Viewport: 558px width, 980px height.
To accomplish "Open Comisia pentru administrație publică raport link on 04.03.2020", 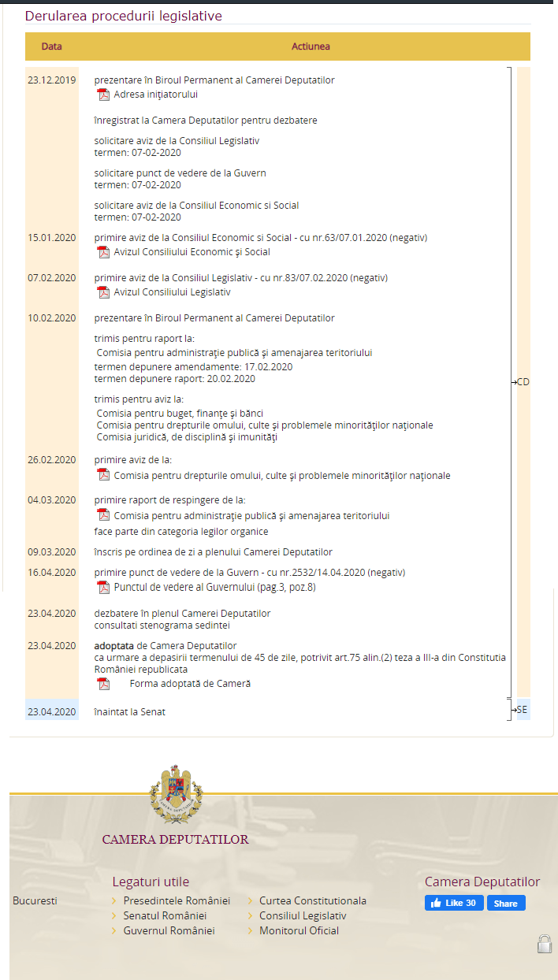I will pos(252,515).
